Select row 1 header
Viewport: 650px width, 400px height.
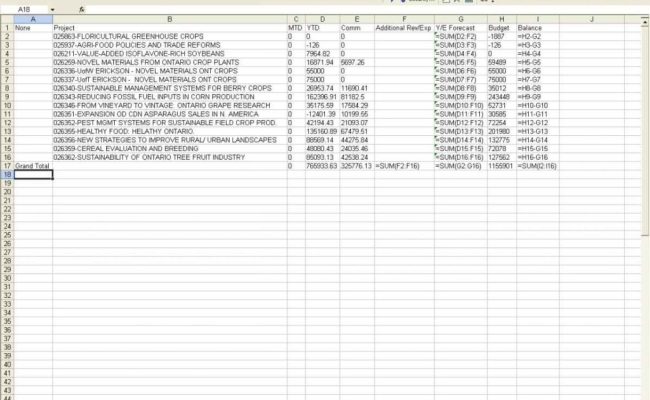[x=7, y=28]
